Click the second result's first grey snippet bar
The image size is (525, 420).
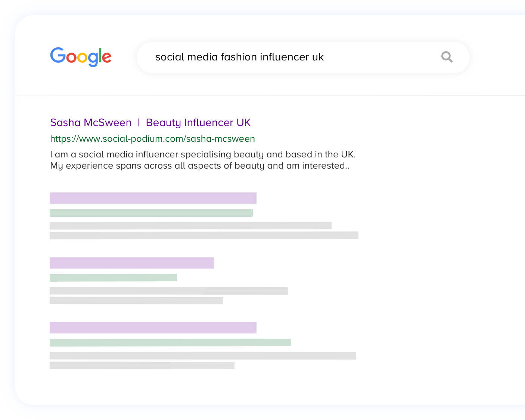pos(190,226)
